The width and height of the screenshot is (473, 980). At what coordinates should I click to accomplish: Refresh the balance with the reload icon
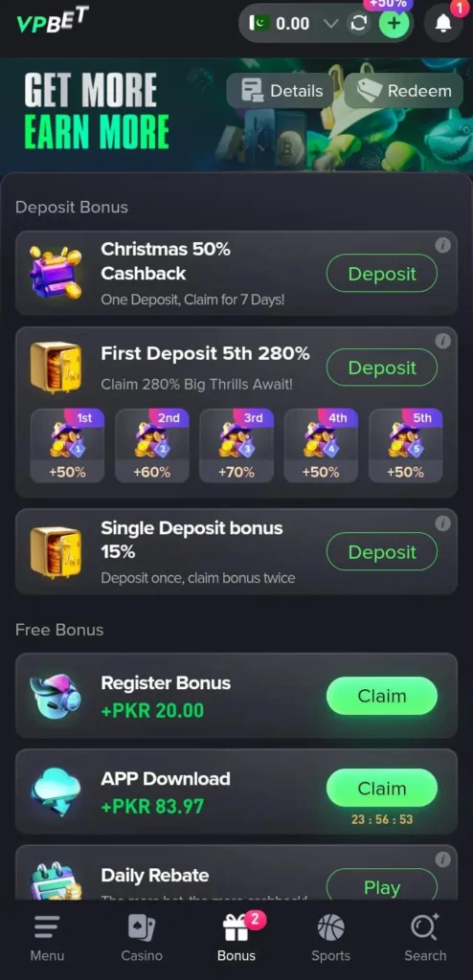[358, 24]
